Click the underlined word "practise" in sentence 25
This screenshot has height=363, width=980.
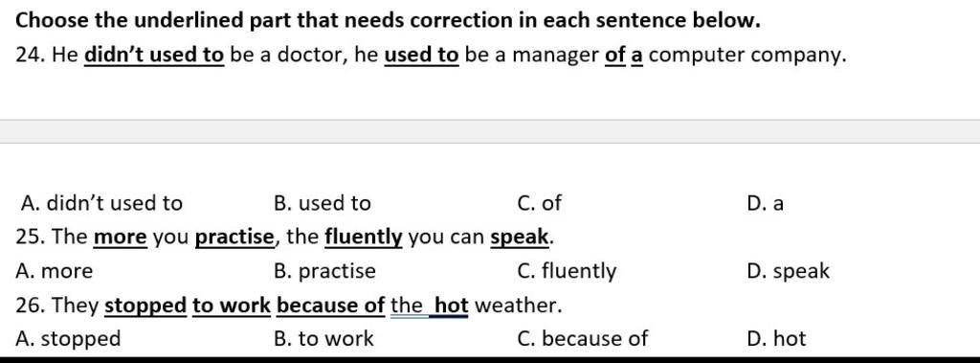click(234, 238)
